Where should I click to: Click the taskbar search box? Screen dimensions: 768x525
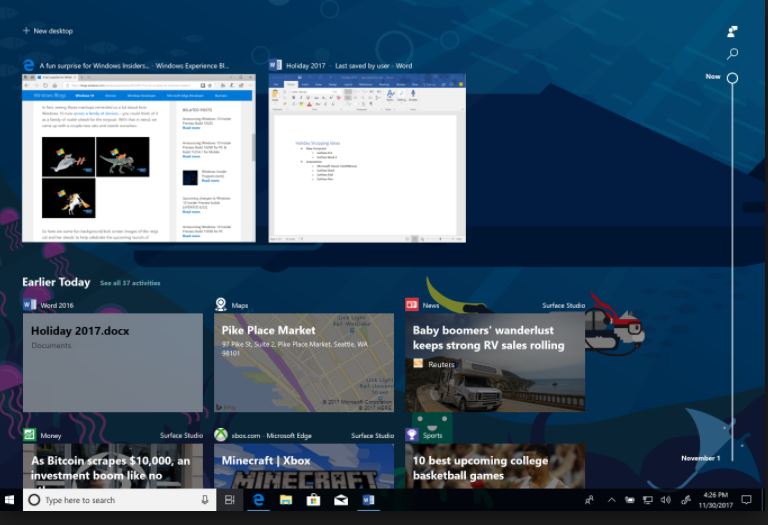pos(119,500)
